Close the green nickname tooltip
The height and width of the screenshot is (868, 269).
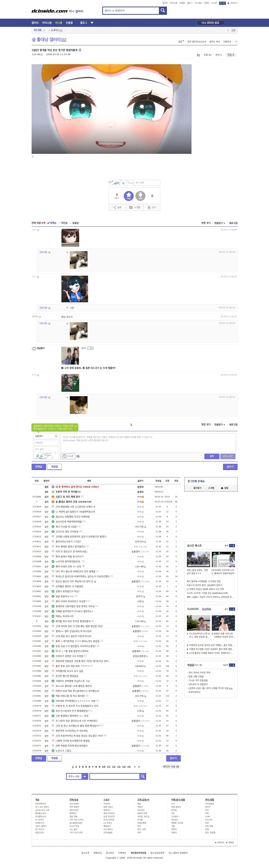pyautogui.click(x=75, y=426)
